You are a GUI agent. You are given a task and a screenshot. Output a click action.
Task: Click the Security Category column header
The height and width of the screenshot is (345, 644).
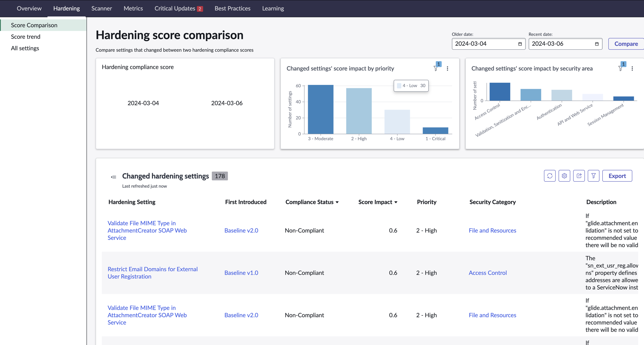pyautogui.click(x=493, y=202)
